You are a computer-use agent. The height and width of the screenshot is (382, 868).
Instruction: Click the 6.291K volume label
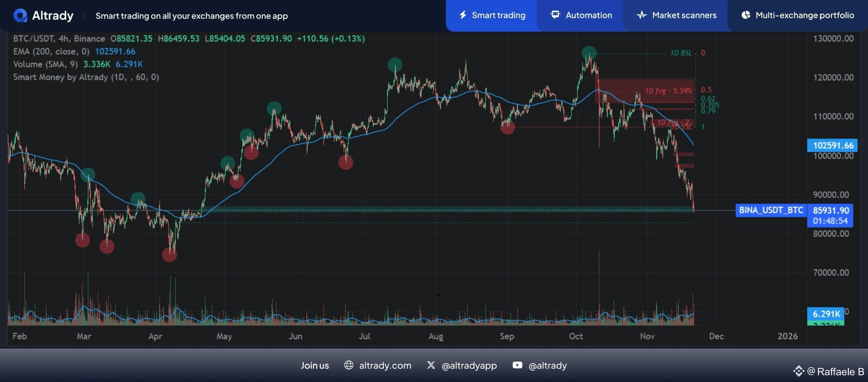click(x=826, y=314)
